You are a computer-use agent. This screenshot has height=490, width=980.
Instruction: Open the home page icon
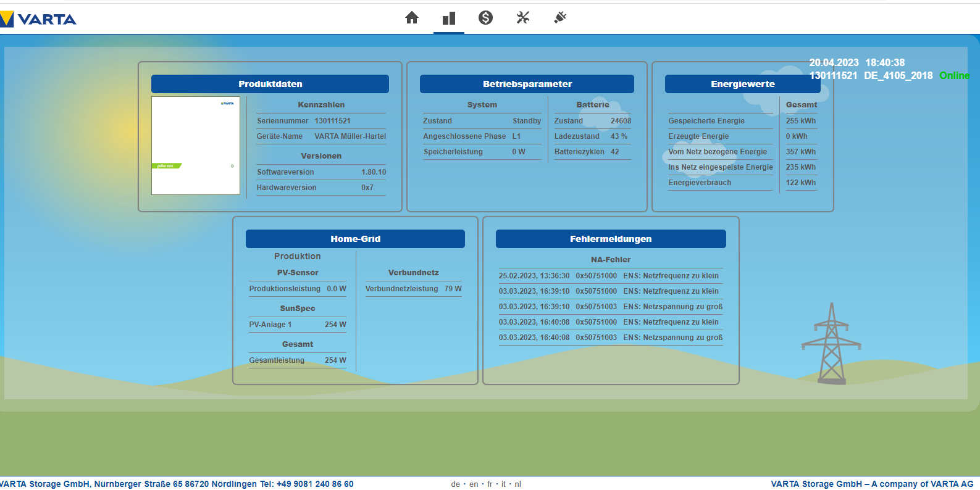pos(412,17)
